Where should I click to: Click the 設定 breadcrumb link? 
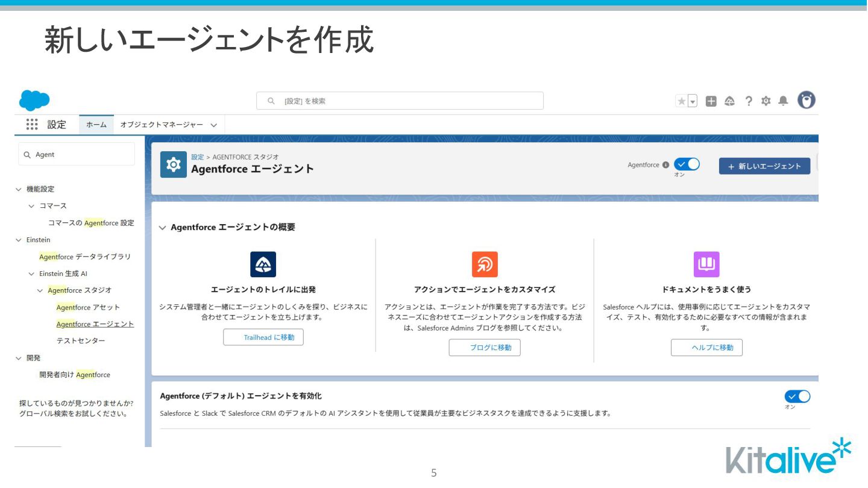pyautogui.click(x=198, y=157)
